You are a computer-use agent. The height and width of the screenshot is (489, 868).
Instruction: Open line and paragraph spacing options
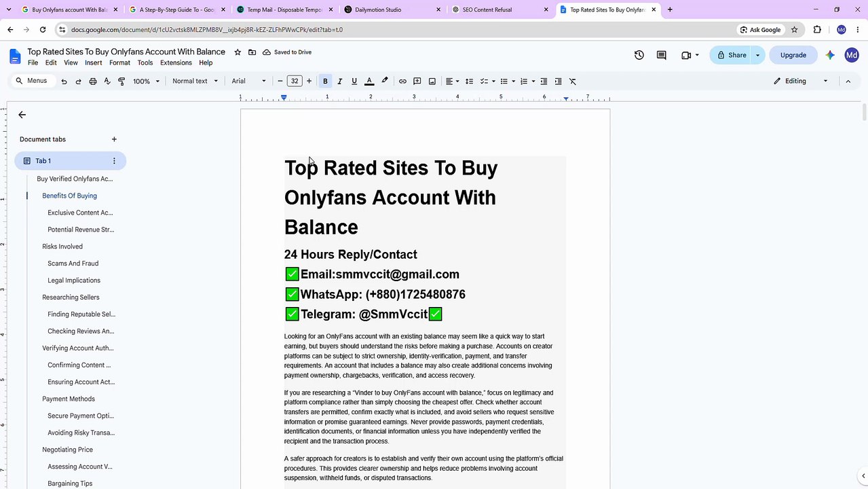(x=469, y=81)
